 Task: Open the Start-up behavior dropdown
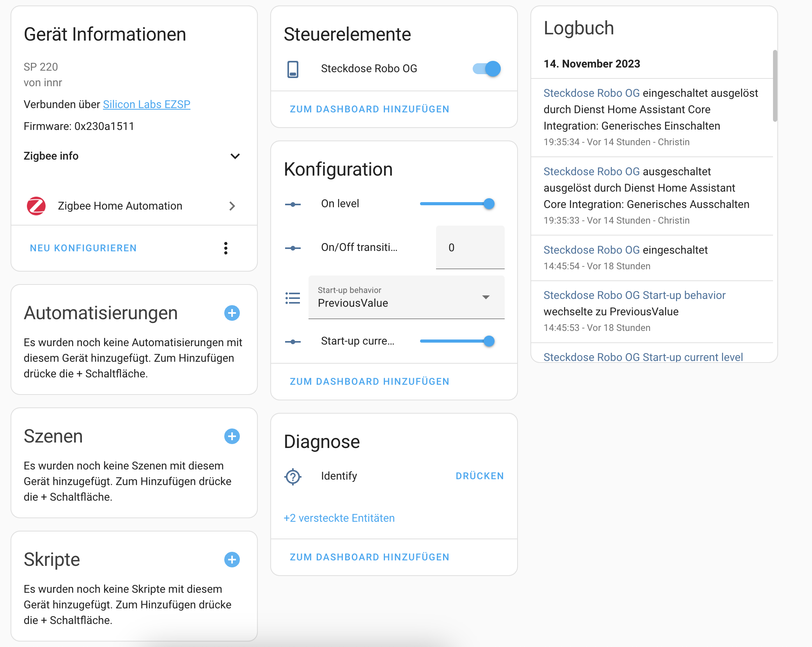[x=406, y=297]
